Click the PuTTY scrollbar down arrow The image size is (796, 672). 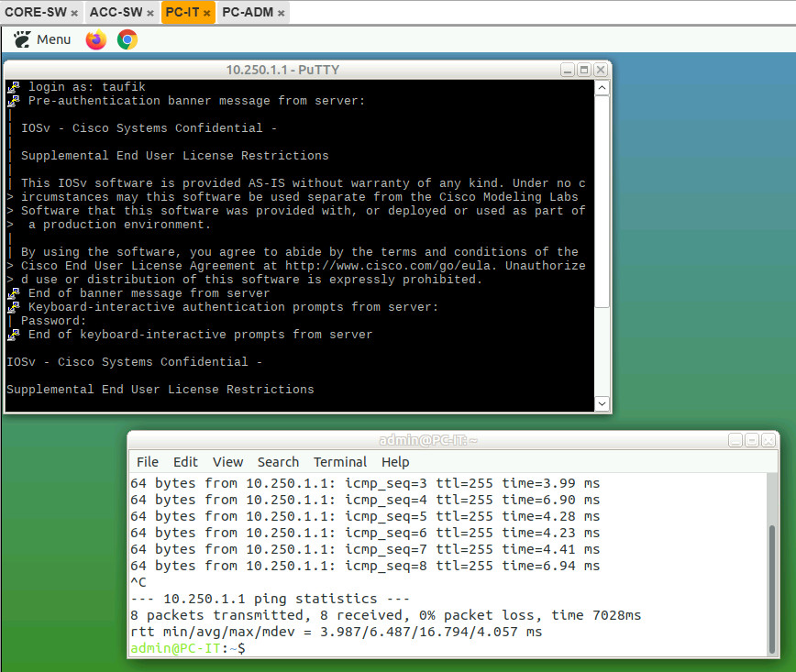[603, 404]
